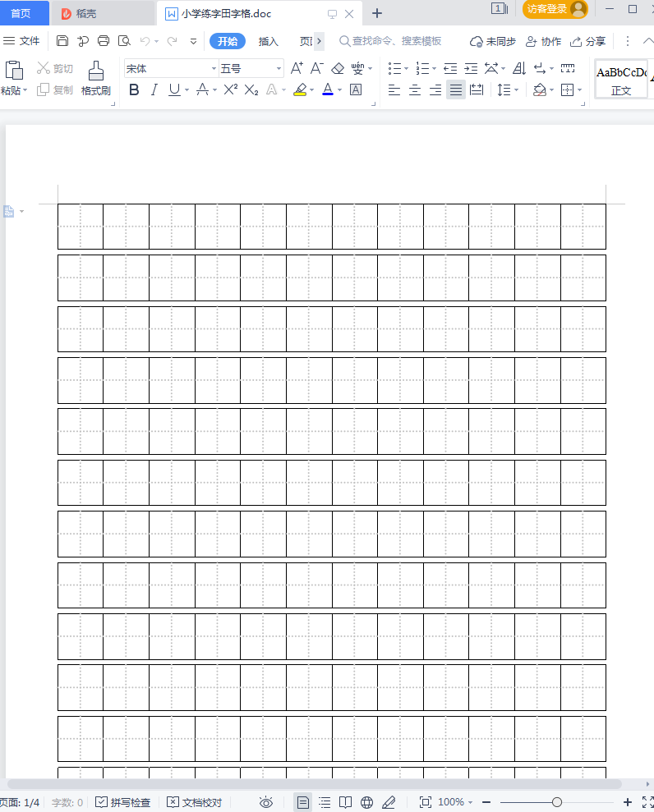Click the print icon in quick toolbar

pyautogui.click(x=104, y=41)
